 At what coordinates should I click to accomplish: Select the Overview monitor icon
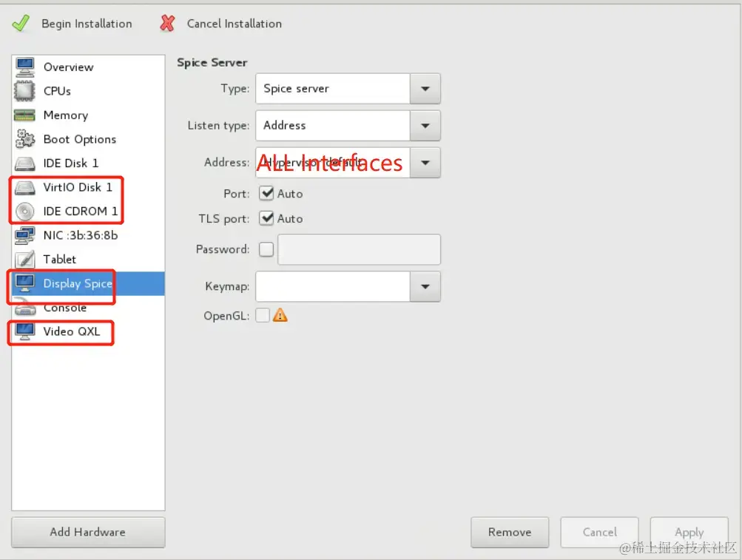[x=24, y=67]
